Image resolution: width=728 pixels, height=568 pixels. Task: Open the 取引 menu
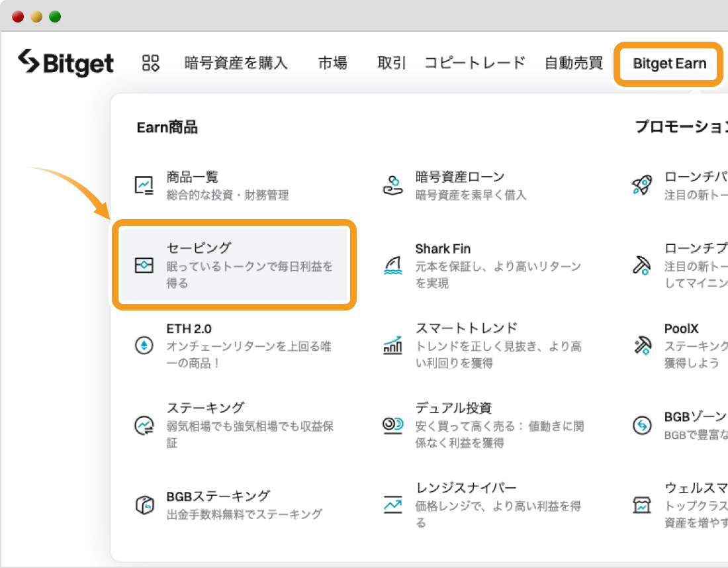click(392, 63)
